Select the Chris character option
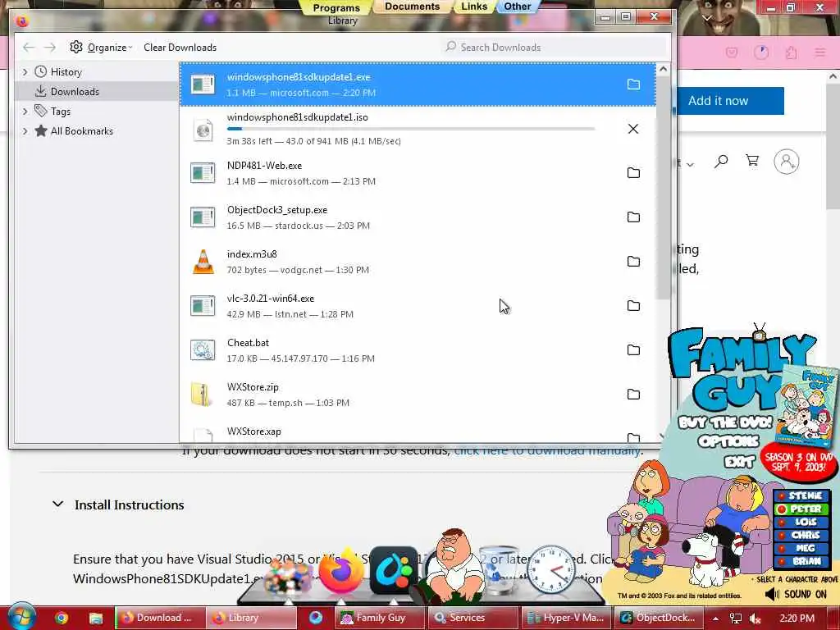 [801, 535]
